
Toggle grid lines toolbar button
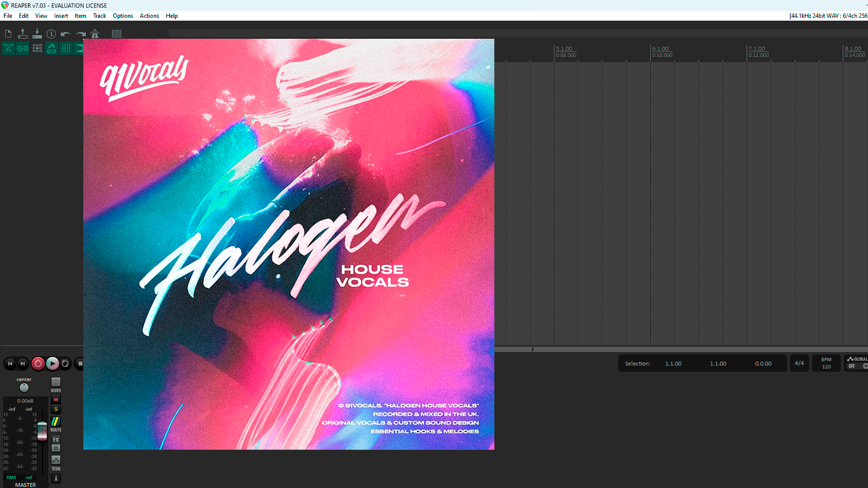tap(66, 48)
